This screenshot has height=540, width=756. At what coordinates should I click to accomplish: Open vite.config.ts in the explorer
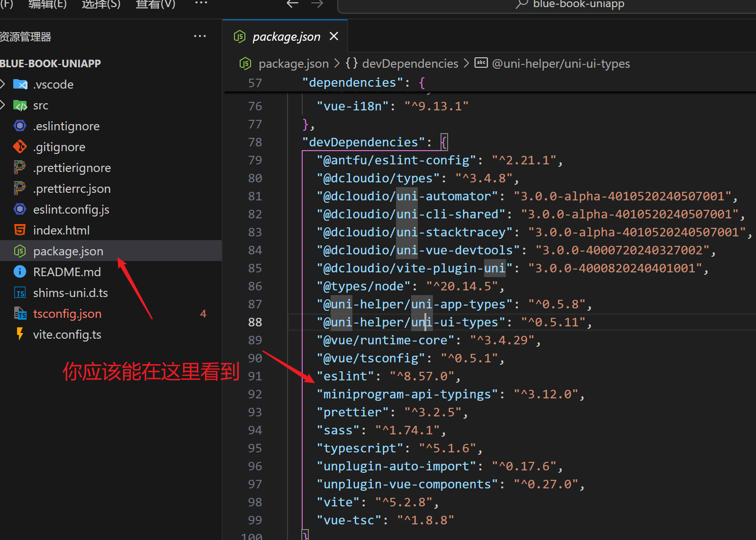67,334
